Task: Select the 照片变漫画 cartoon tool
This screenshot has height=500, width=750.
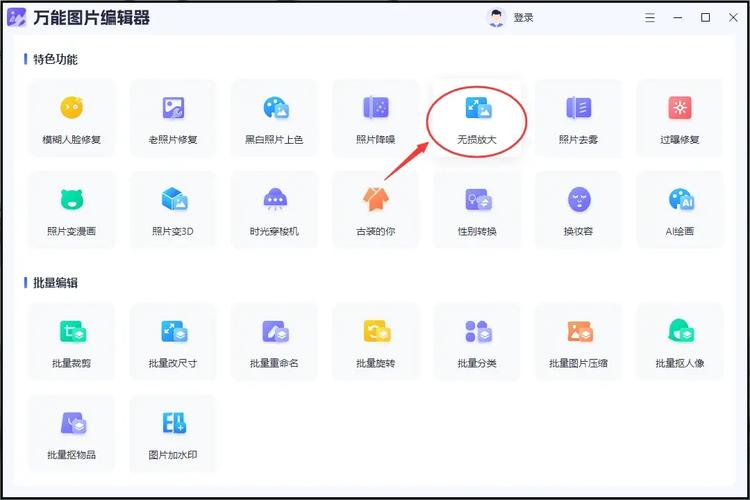Action: [72, 210]
